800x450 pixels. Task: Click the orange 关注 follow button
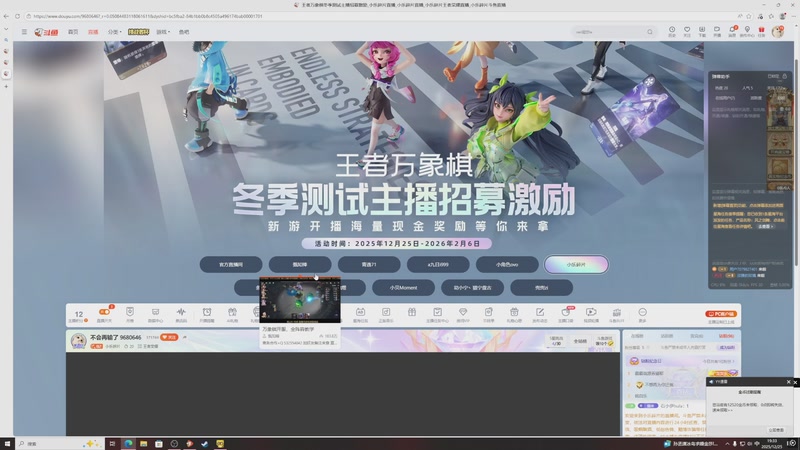coord(169,337)
